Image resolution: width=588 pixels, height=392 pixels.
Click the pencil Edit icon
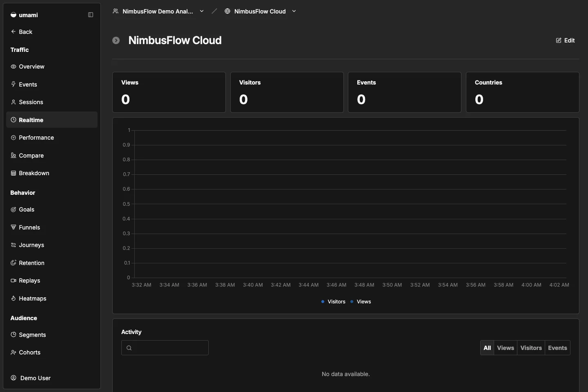(x=559, y=40)
